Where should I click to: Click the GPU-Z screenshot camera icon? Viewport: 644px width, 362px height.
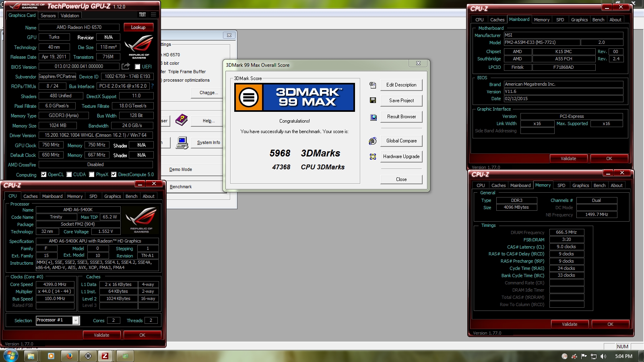point(142,14)
